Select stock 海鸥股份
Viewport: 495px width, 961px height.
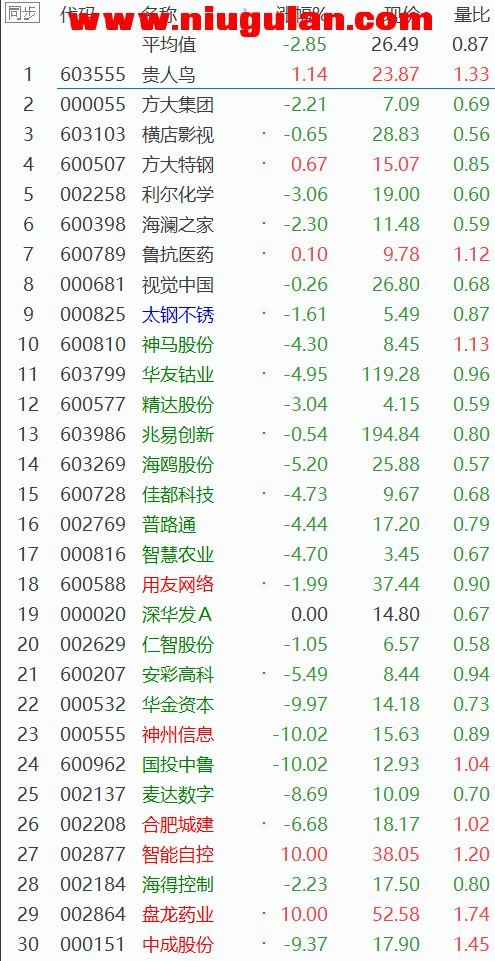[x=178, y=465]
